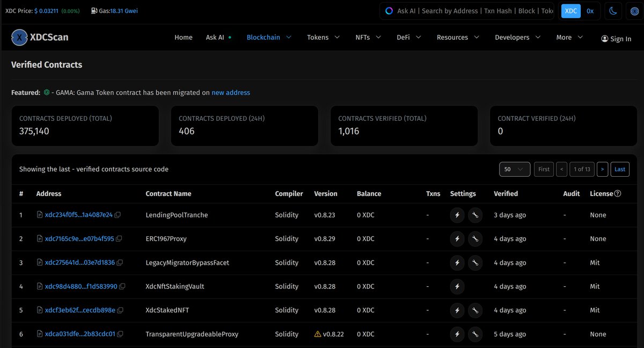Click wrench icon for TransparentUpgradeableProxy
The image size is (644, 348).
pyautogui.click(x=475, y=334)
